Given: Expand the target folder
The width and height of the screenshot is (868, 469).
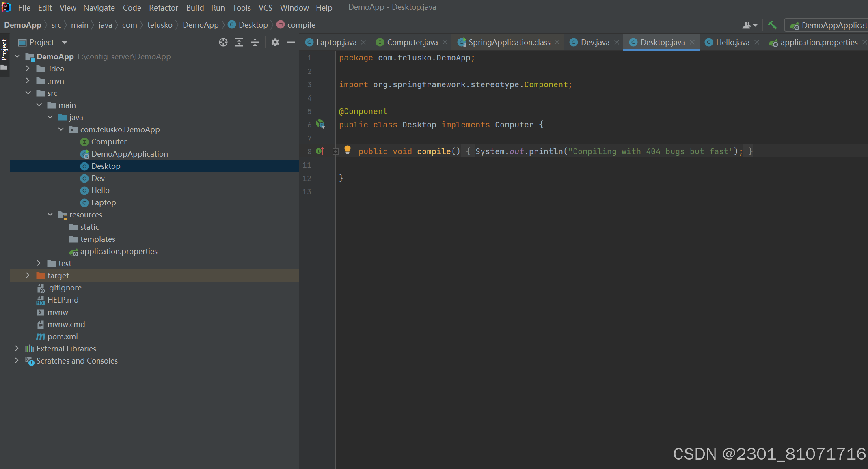Looking at the screenshot, I should point(28,275).
